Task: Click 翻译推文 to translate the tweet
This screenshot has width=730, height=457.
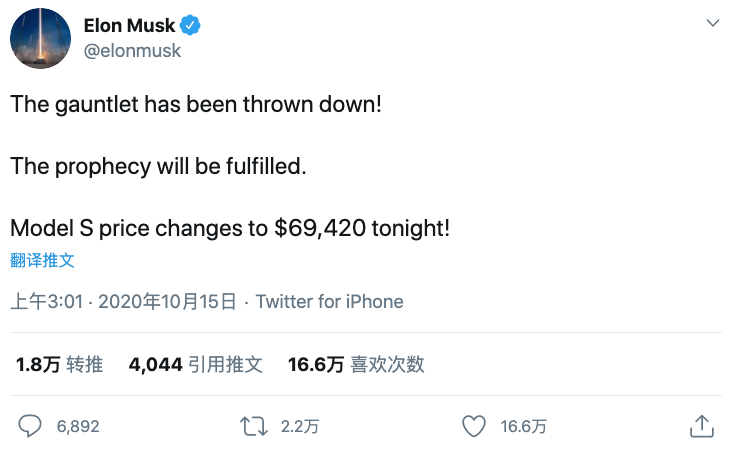Action: pyautogui.click(x=42, y=261)
